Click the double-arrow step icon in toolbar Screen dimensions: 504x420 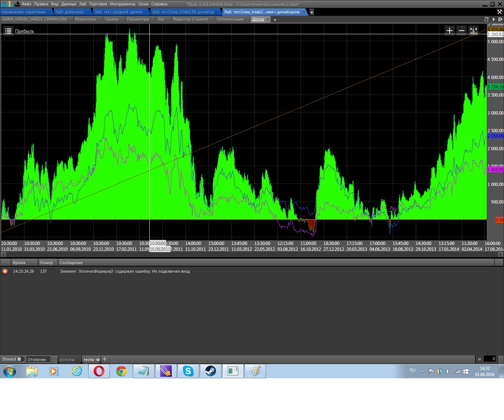[500, 19]
